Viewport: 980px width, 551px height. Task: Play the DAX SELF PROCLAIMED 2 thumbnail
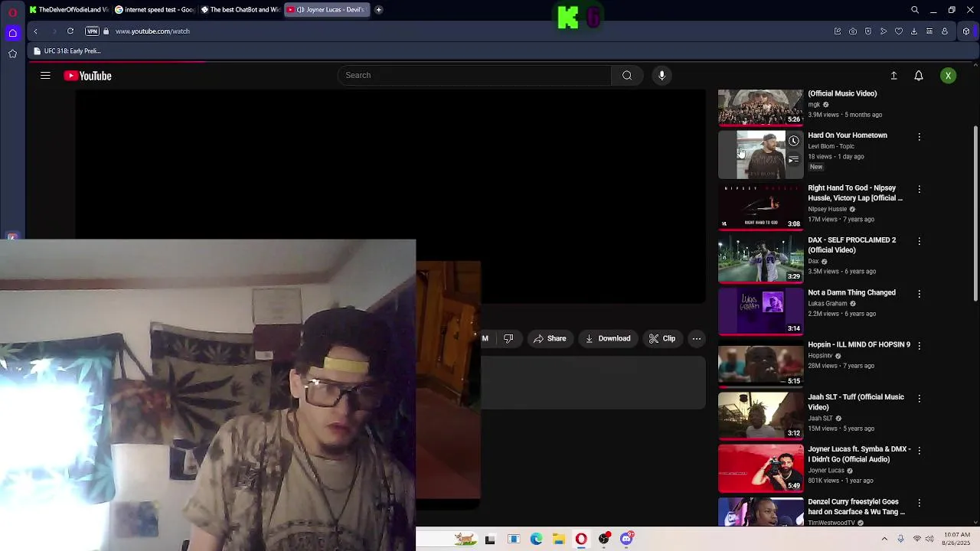[x=760, y=259]
